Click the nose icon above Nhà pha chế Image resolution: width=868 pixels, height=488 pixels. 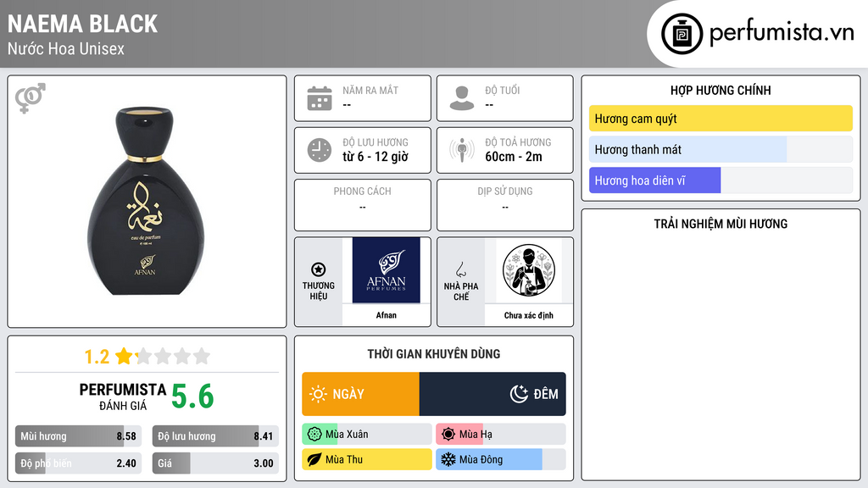(x=460, y=269)
